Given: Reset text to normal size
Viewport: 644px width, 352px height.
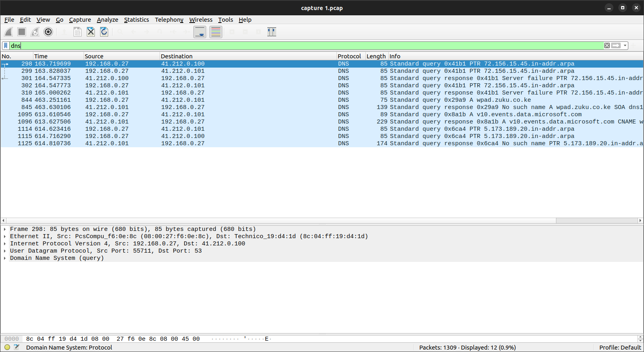Looking at the screenshot, I should (258, 32).
